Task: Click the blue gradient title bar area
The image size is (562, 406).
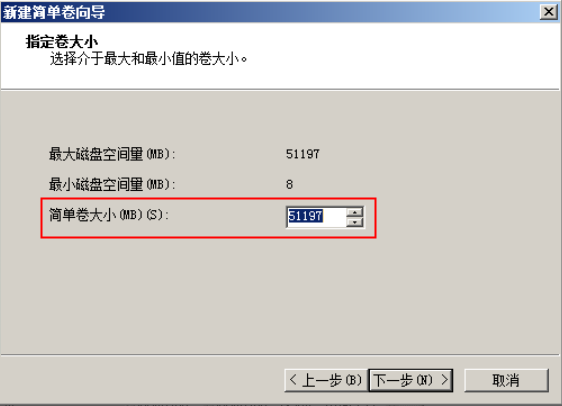Action: coord(323,12)
